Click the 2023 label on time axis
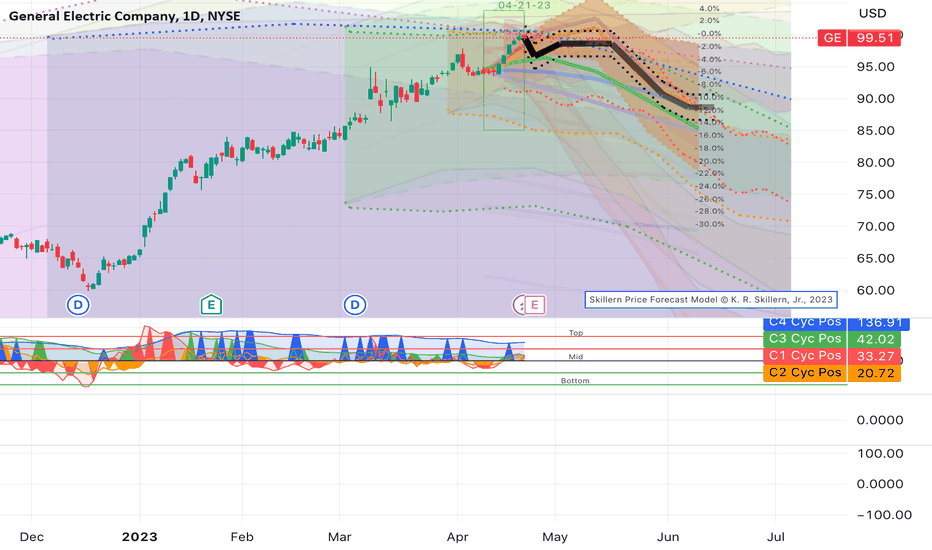This screenshot has width=932, height=550. pyautogui.click(x=140, y=537)
